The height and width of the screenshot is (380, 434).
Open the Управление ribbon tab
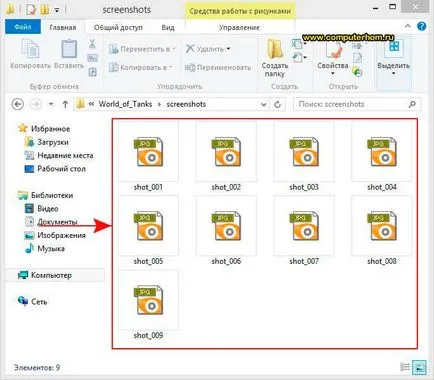239,27
